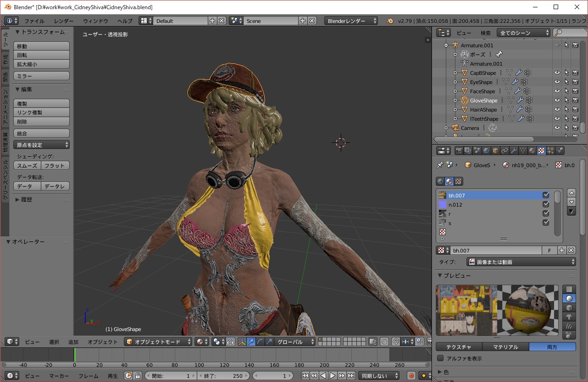Viewport: 588px width, 382px height.
Task: Switch preview to テクスチャ tab
Action: pyautogui.click(x=459, y=347)
